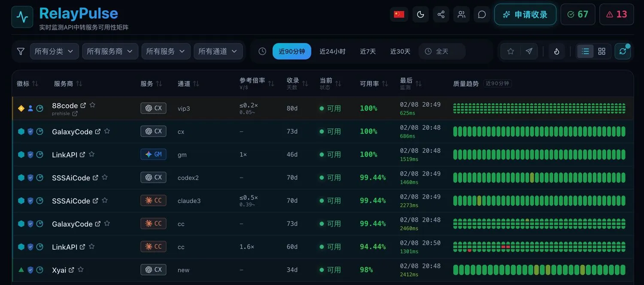
Task: Switch to grid view layout
Action: (602, 51)
